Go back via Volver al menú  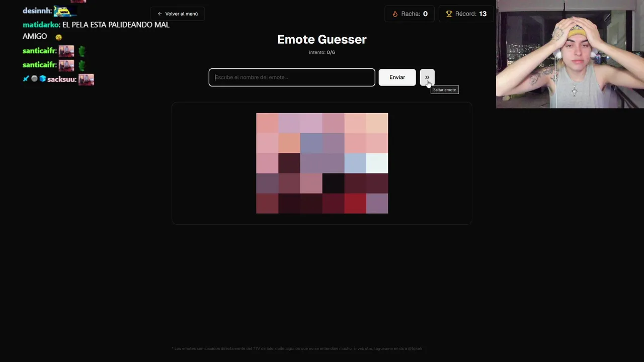(178, 14)
